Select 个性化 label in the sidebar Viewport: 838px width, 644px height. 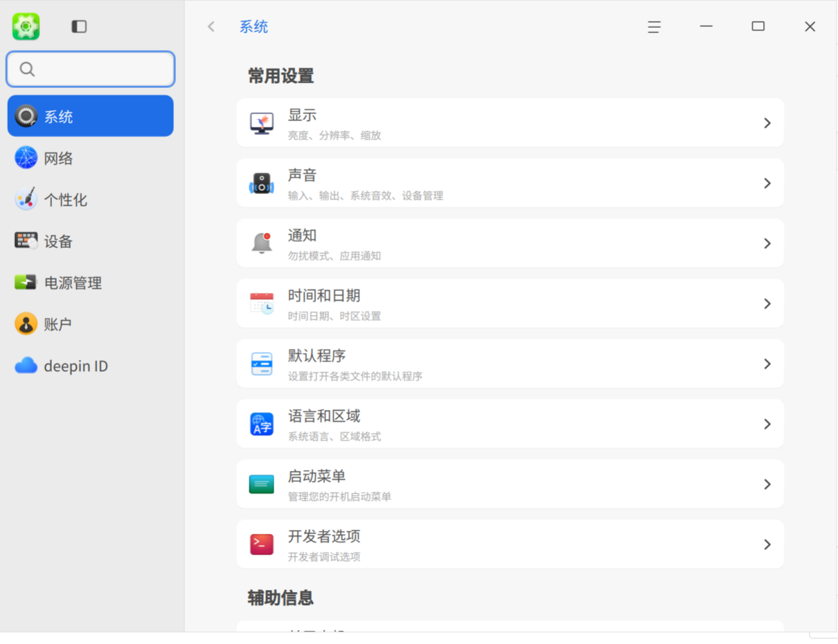pyautogui.click(x=66, y=199)
